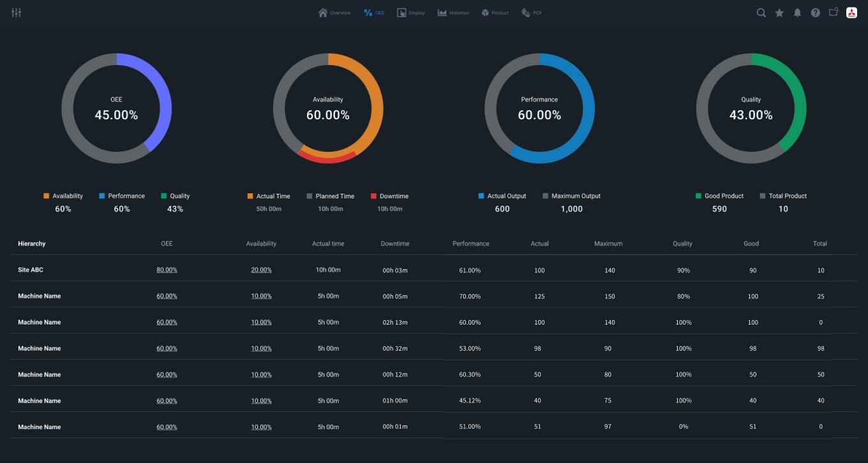
Task: Switch to the Overview tab
Action: point(334,13)
